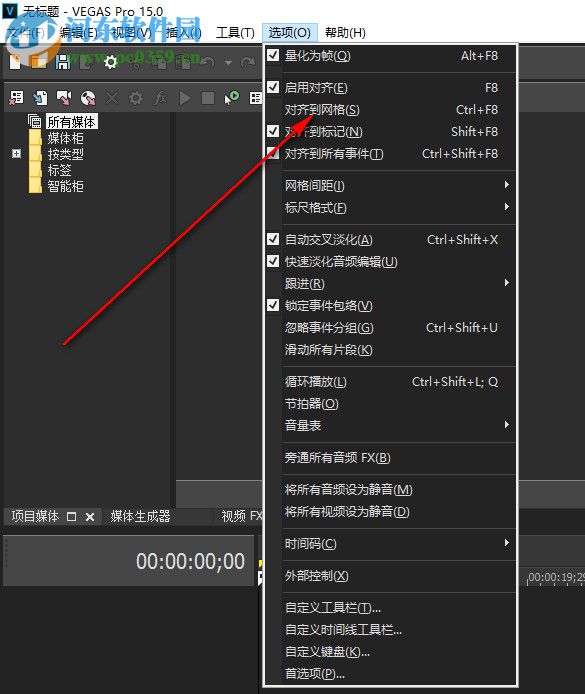Click Extract Audio from CD icon
Image resolution: width=585 pixels, height=694 pixels.
[x=88, y=98]
